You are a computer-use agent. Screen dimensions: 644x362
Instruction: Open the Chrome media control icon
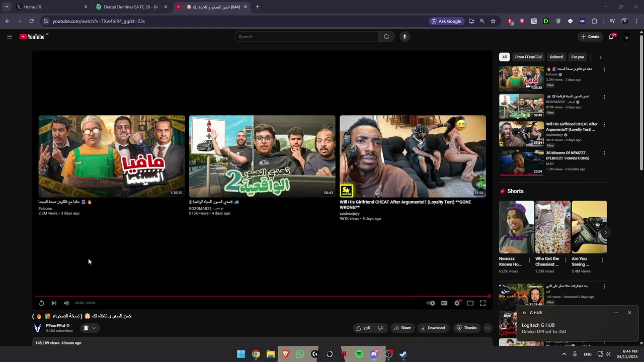[x=612, y=21]
